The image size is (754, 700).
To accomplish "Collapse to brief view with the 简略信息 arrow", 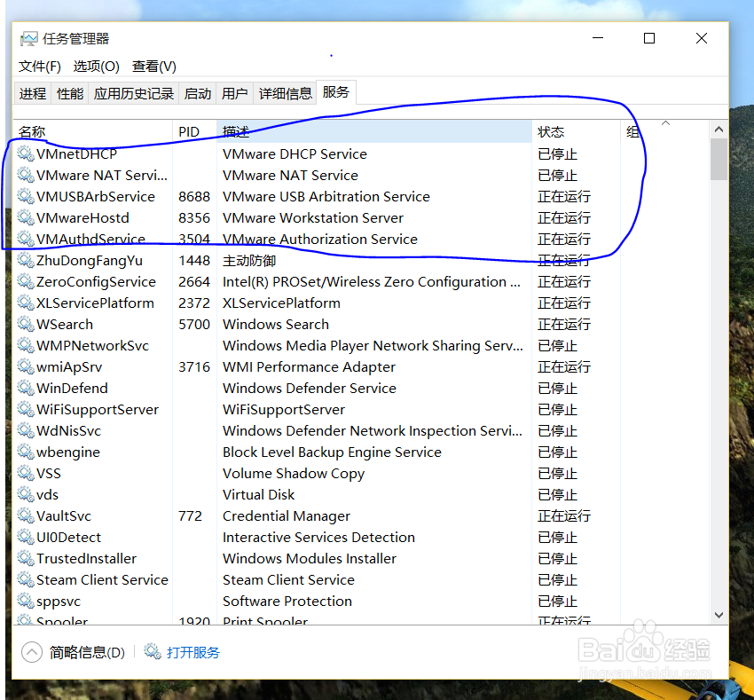I will tap(32, 652).
